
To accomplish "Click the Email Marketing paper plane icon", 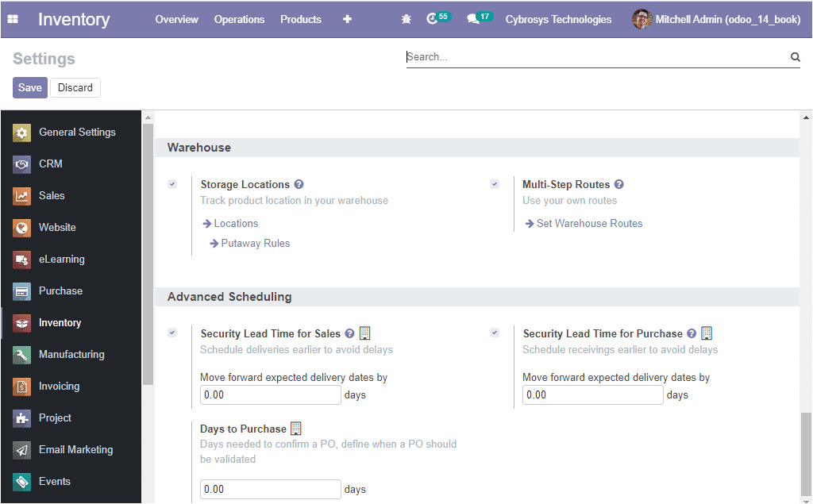I will click(x=21, y=450).
